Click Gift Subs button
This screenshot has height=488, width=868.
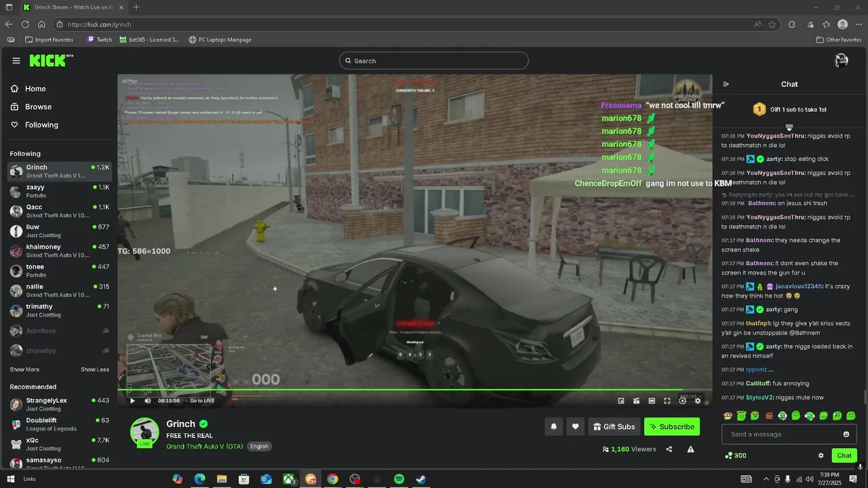pos(614,426)
